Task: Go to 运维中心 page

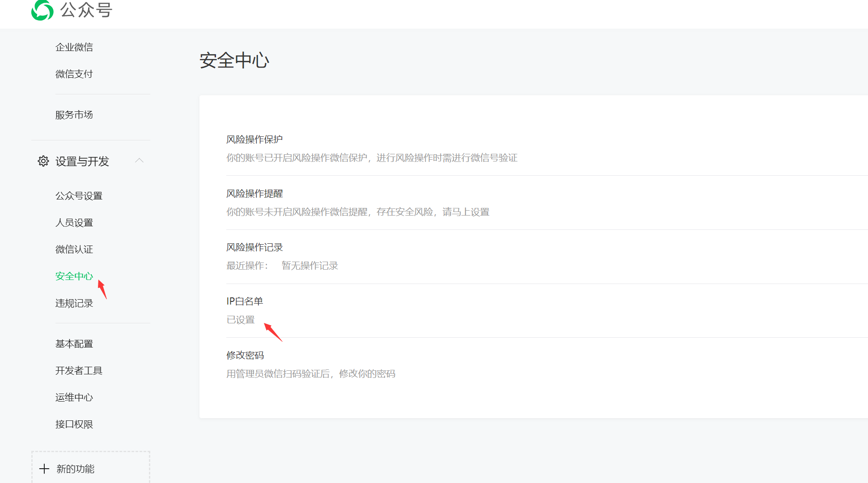Action: 74,398
